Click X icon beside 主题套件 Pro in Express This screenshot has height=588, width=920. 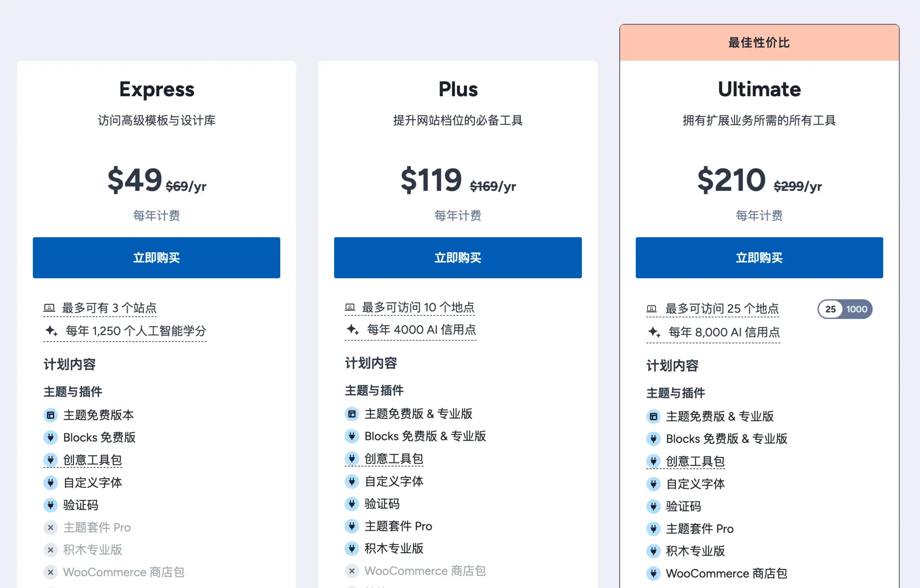point(50,527)
